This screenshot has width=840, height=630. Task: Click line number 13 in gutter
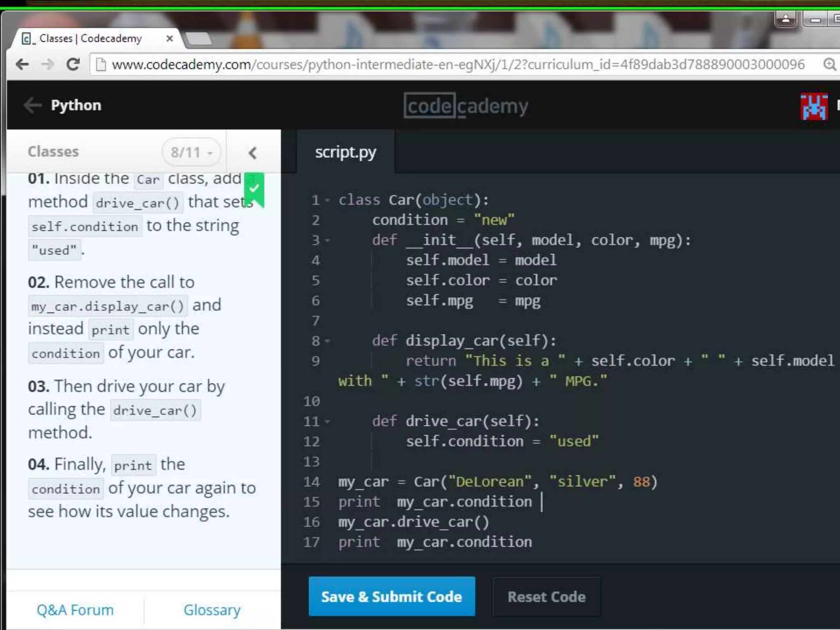(312, 462)
